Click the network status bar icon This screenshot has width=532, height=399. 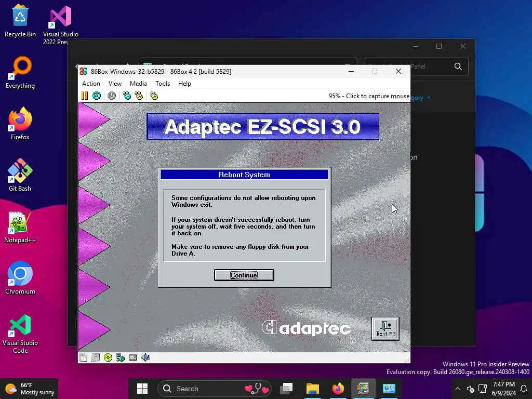pos(121,357)
